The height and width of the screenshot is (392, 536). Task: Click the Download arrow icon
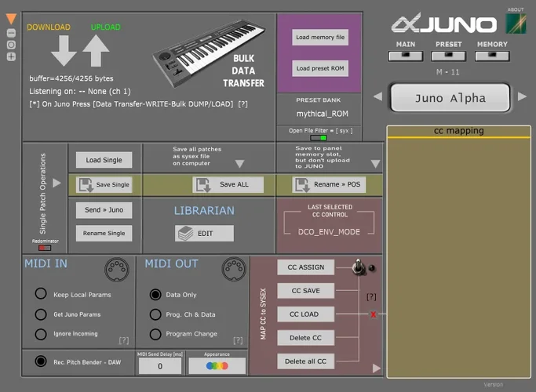64,51
